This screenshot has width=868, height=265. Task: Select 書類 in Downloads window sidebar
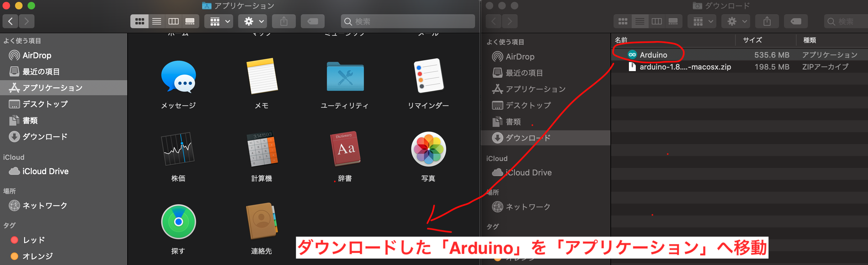(546, 122)
